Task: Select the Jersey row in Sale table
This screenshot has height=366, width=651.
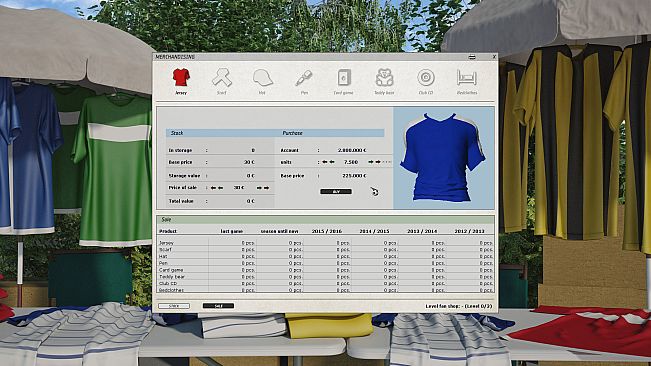Action: tap(326, 243)
